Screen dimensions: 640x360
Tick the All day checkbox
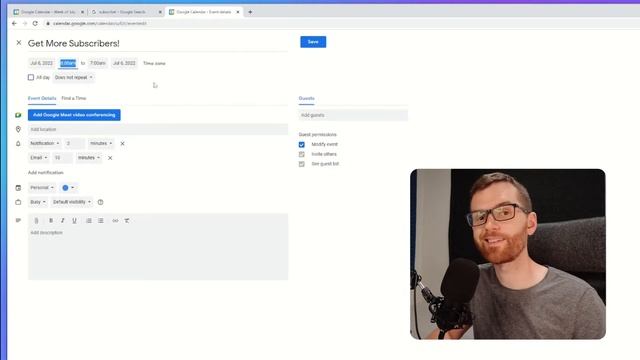coord(31,77)
